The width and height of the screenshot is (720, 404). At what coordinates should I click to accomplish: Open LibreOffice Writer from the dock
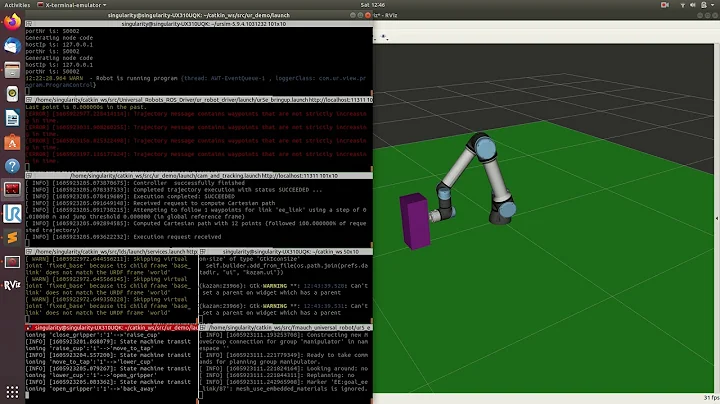click(x=12, y=118)
